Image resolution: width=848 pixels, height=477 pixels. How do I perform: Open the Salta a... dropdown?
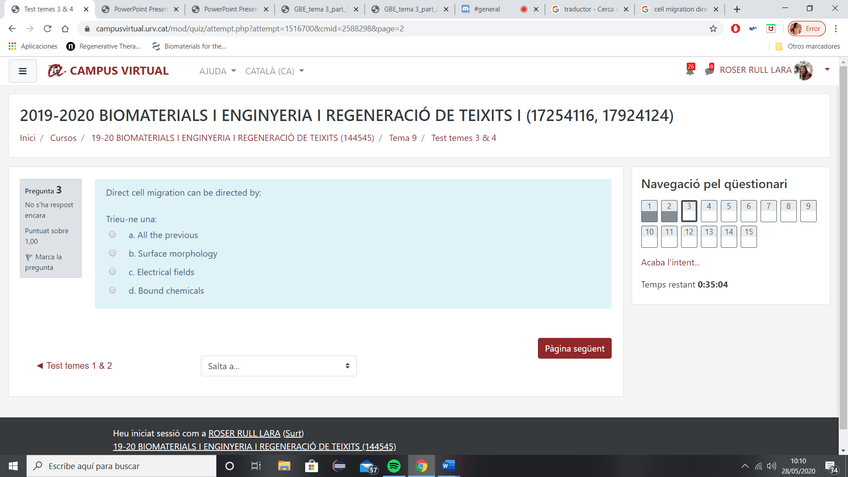279,366
